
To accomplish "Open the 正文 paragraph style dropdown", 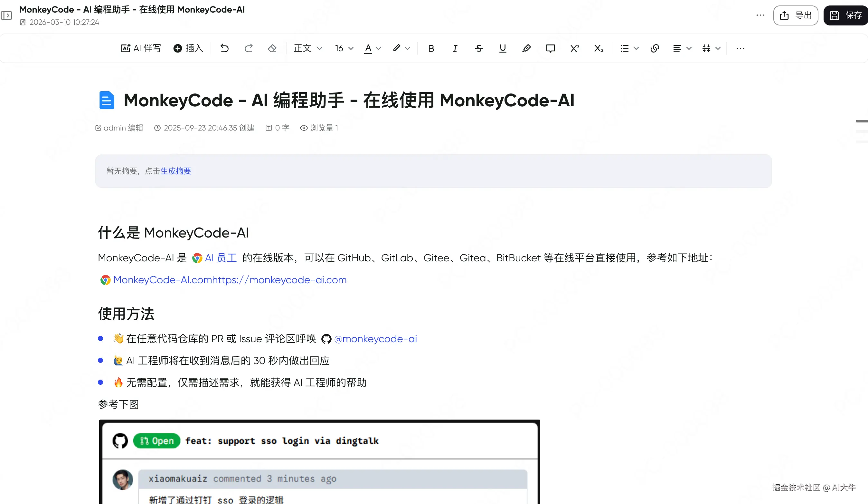I will tap(307, 48).
